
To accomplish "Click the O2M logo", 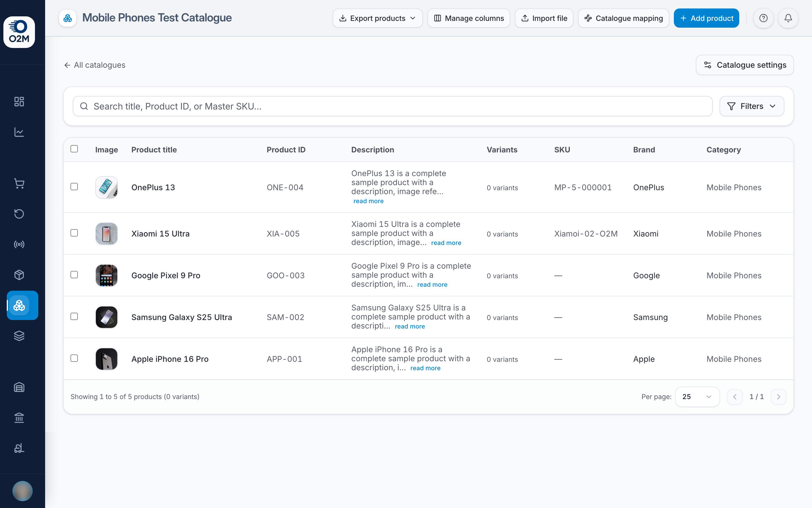I will (19, 32).
